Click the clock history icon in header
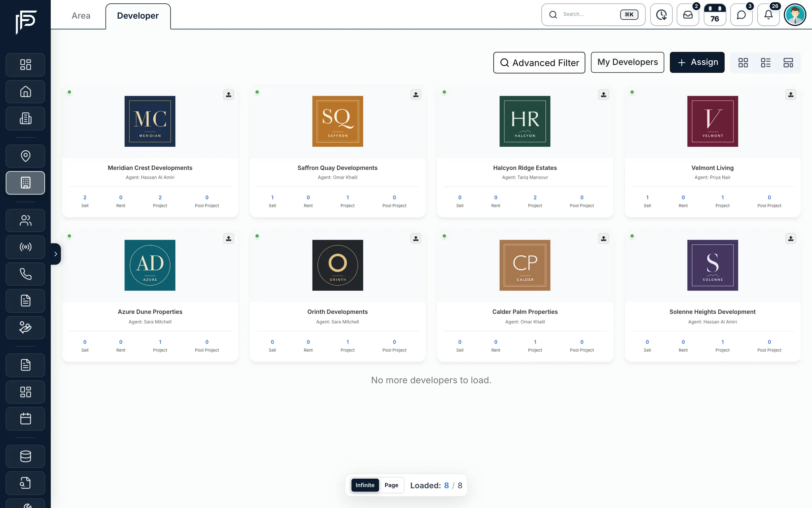The width and height of the screenshot is (812, 508). [x=661, y=15]
